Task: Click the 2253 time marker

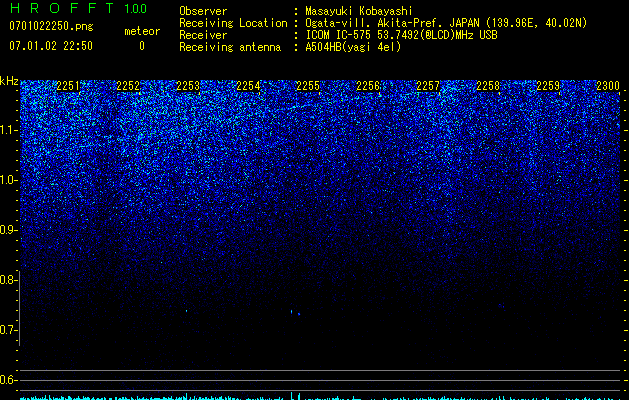Action: tap(188, 86)
